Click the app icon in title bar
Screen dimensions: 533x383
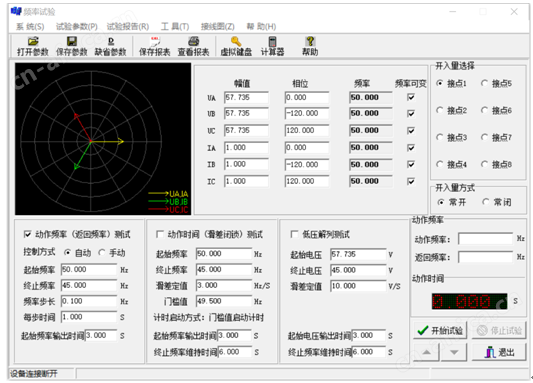tap(16, 12)
